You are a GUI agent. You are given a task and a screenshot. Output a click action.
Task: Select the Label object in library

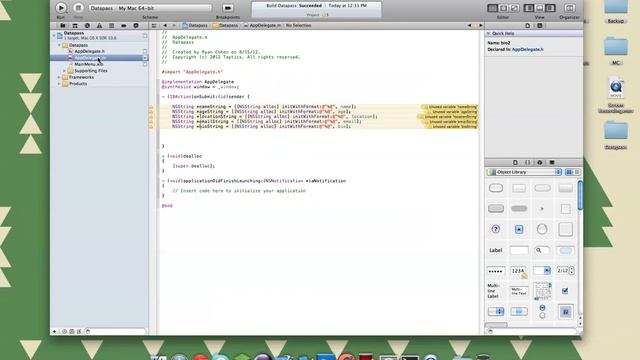(496, 250)
